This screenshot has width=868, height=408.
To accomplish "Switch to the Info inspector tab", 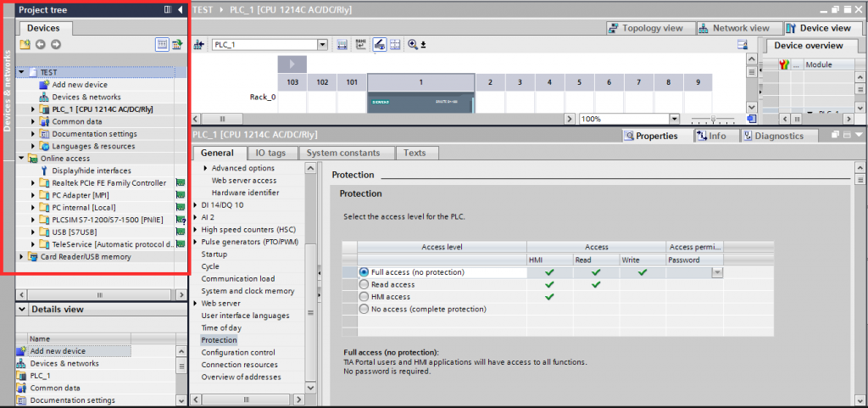I will coord(715,136).
